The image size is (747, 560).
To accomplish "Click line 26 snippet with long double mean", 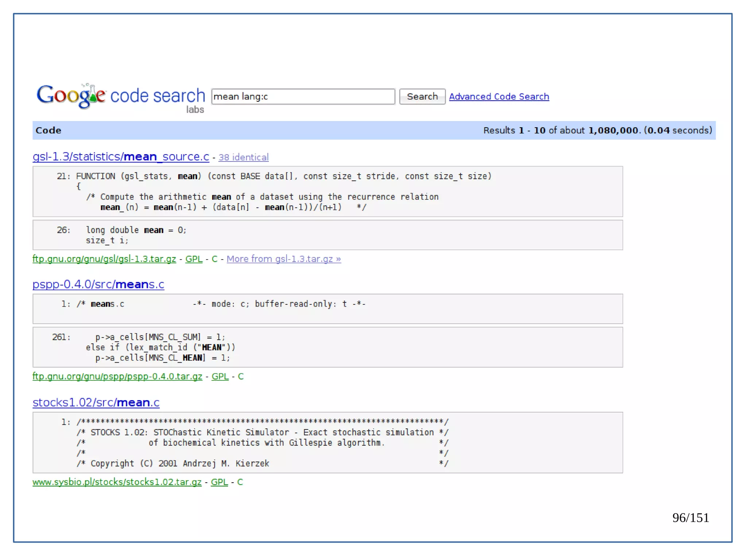I will pos(327,235).
